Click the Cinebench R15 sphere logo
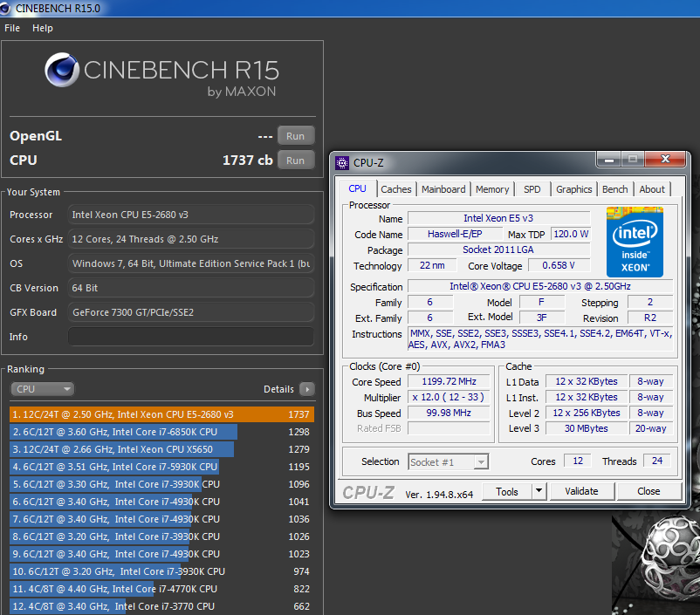The height and width of the screenshot is (615, 700). pos(60,70)
